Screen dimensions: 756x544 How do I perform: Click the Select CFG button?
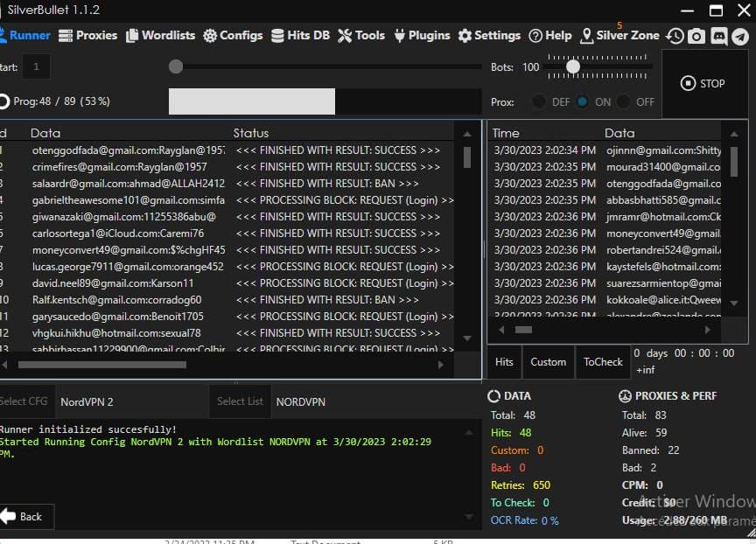(x=24, y=401)
